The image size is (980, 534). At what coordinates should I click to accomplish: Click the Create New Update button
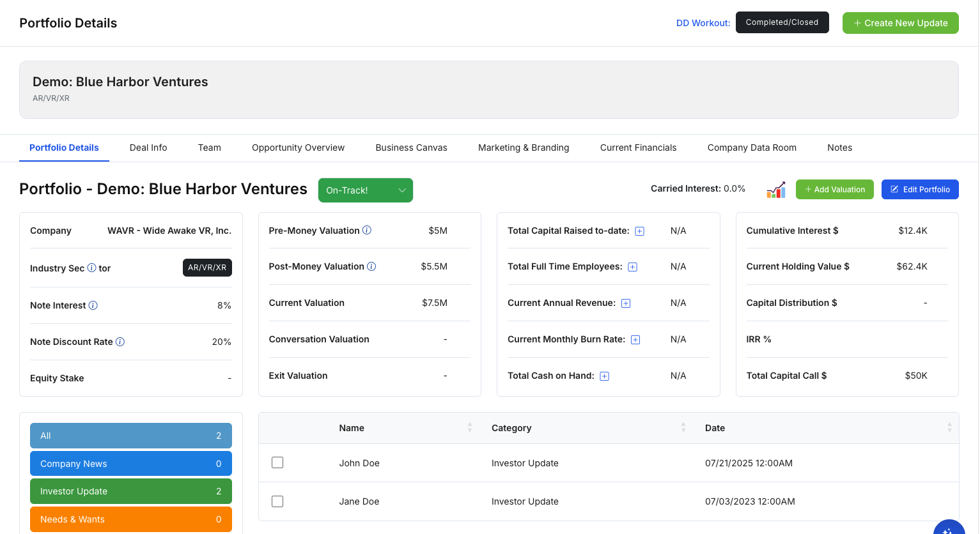point(900,23)
